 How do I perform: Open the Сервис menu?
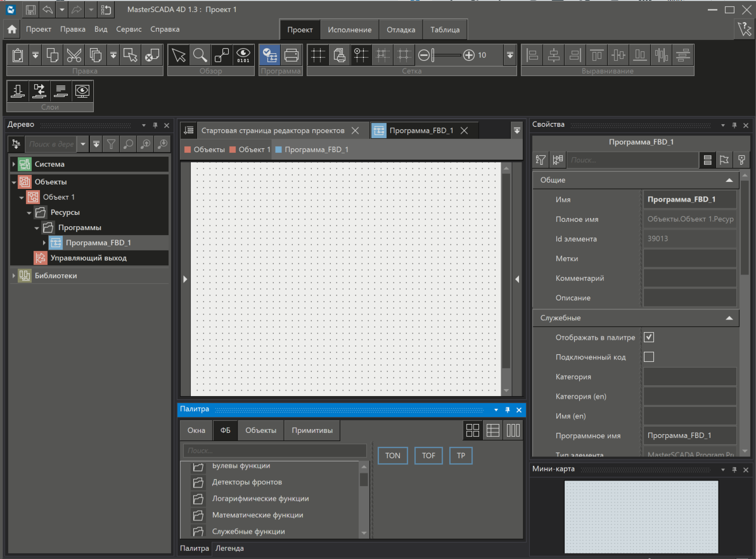coord(129,29)
